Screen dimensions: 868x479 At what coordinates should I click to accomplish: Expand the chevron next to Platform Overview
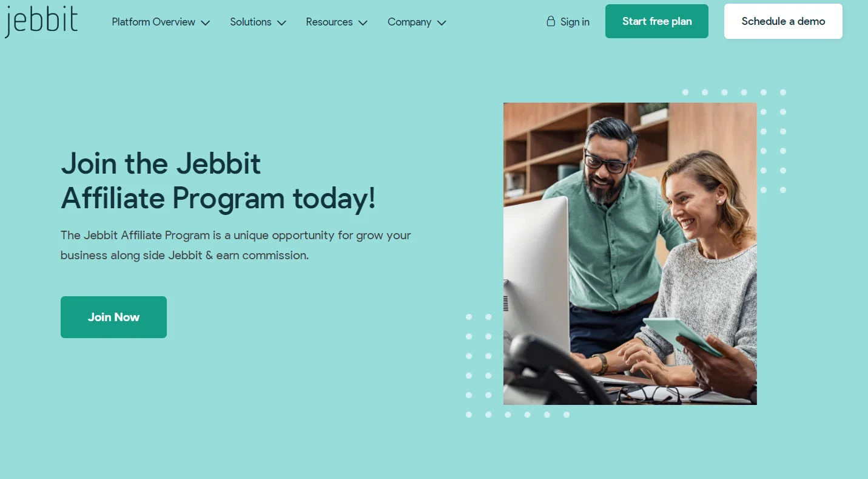coord(206,22)
